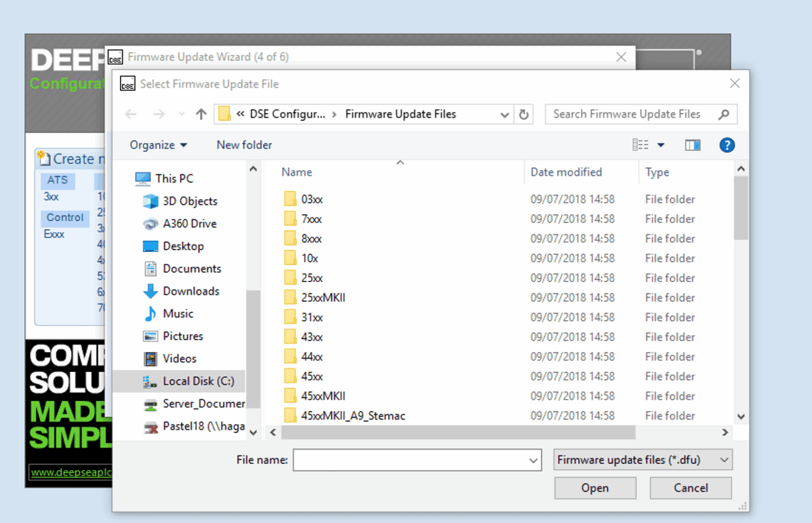Select the Local Disk (C:) drive icon
Screen dimensions: 812x523
coord(150,381)
